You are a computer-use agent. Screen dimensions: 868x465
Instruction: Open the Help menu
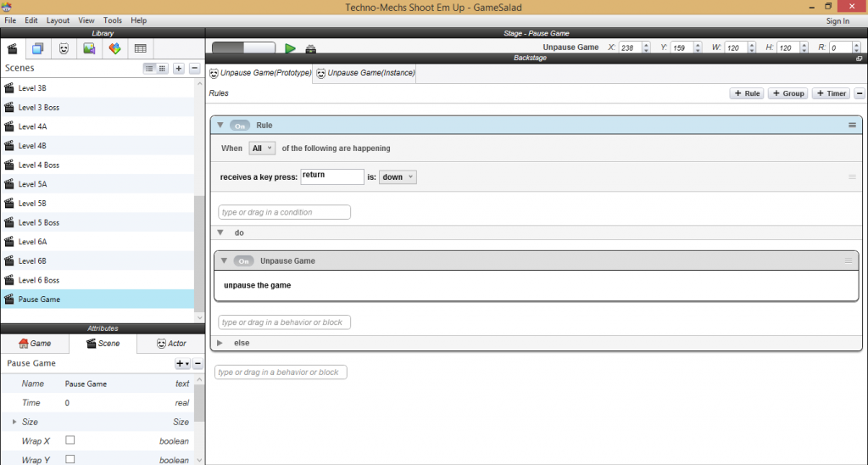(138, 20)
